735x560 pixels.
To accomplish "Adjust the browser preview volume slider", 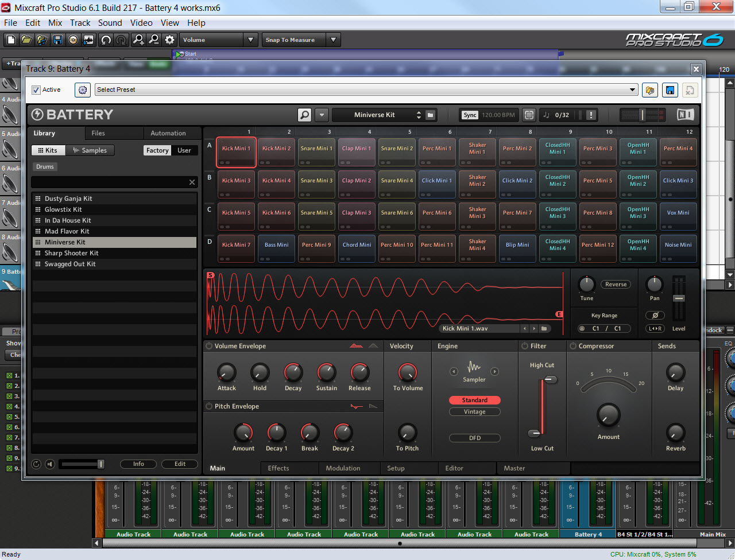I will pyautogui.click(x=100, y=464).
